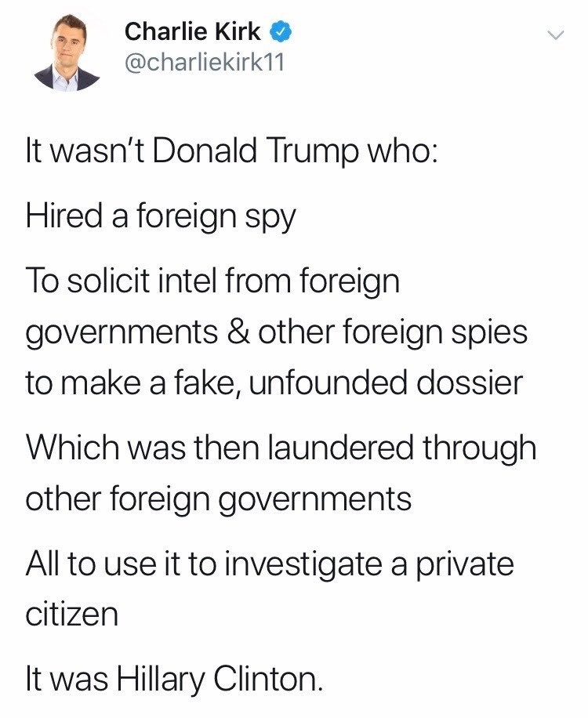Click the line "To solicit intel from foreign"

pos(212,281)
